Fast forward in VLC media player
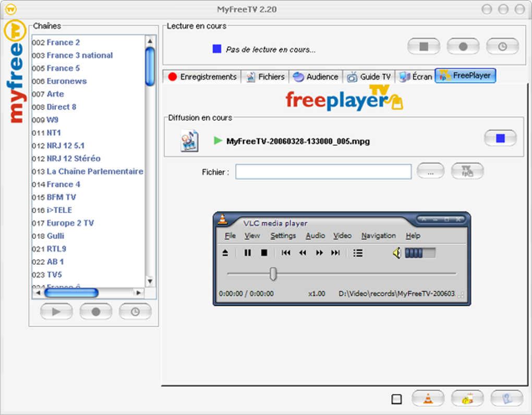 point(319,253)
